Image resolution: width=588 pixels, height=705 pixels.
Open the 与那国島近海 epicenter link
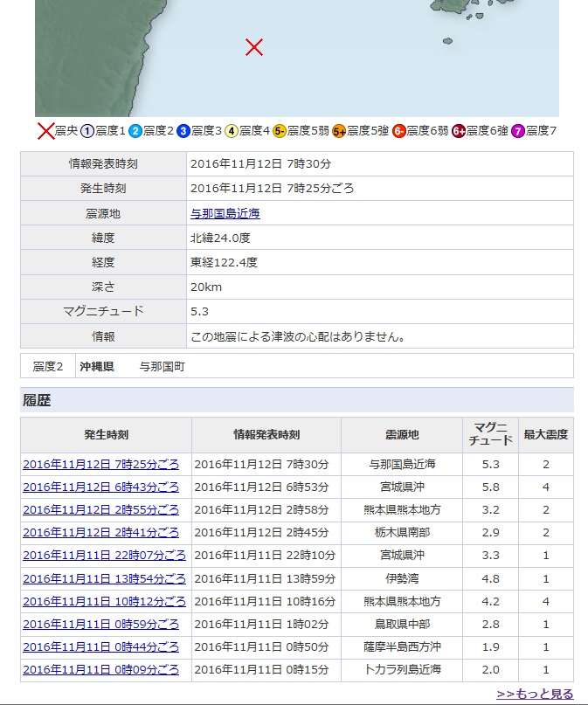click(225, 213)
